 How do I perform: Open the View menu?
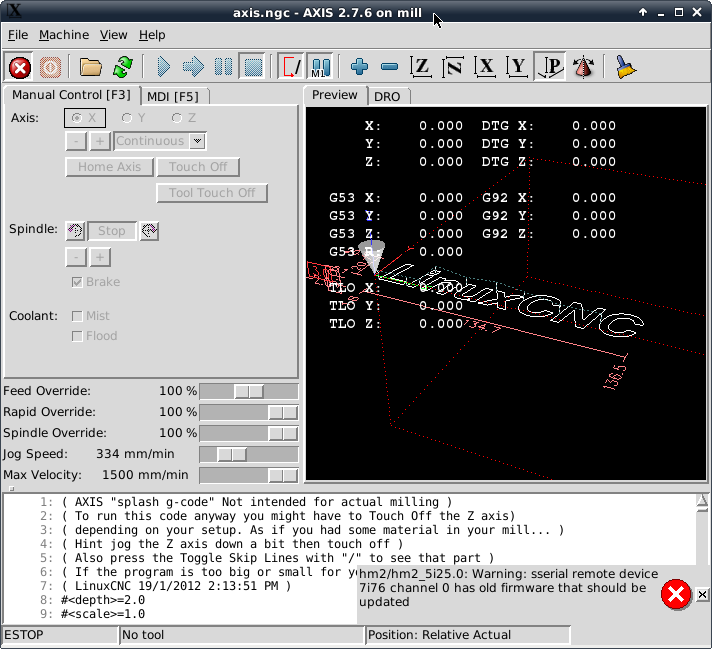click(114, 35)
